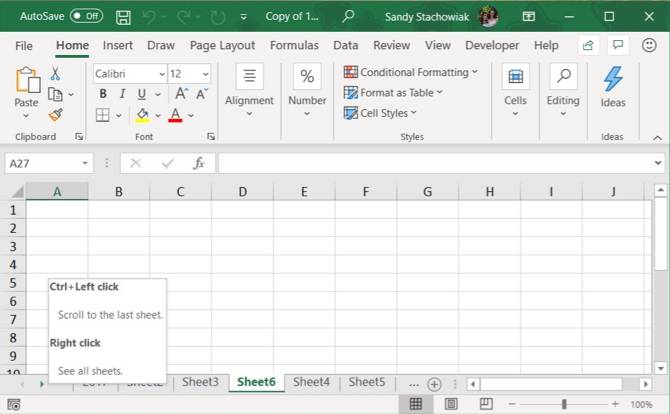The height and width of the screenshot is (414, 670).
Task: Switch to Page Layout view icon
Action: 451,404
